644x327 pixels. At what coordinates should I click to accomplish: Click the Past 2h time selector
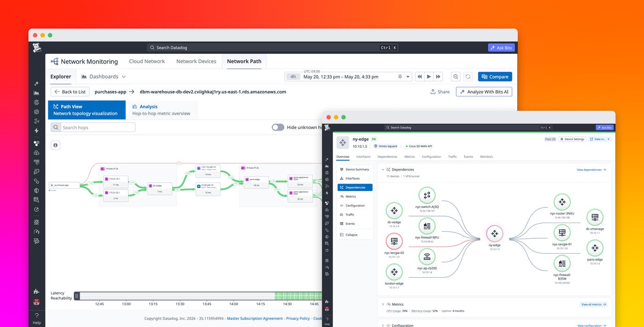click(550, 139)
